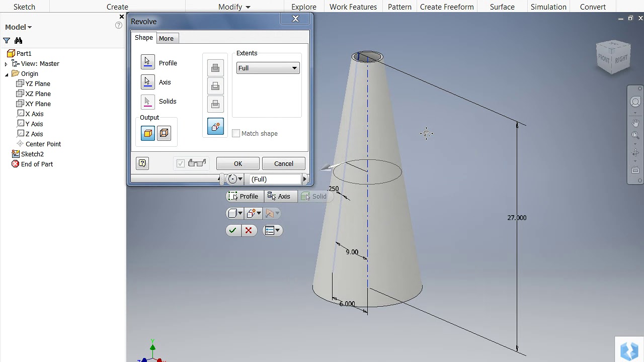Click the red X cancel in mini-toolbar
Screen dimensions: 644x362
point(249,230)
